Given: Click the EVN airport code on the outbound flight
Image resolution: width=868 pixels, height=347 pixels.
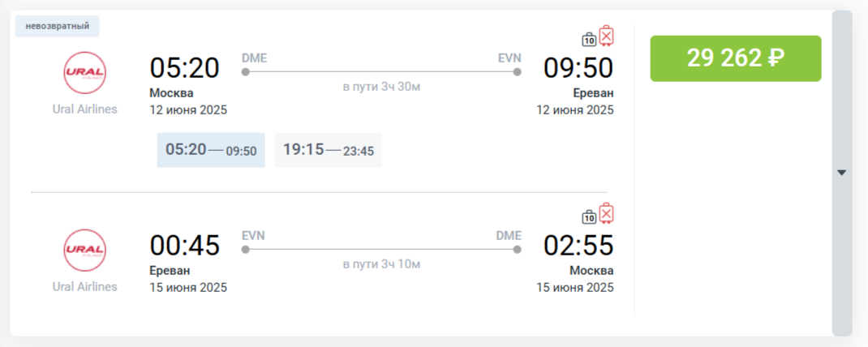Looking at the screenshot, I should click(509, 58).
